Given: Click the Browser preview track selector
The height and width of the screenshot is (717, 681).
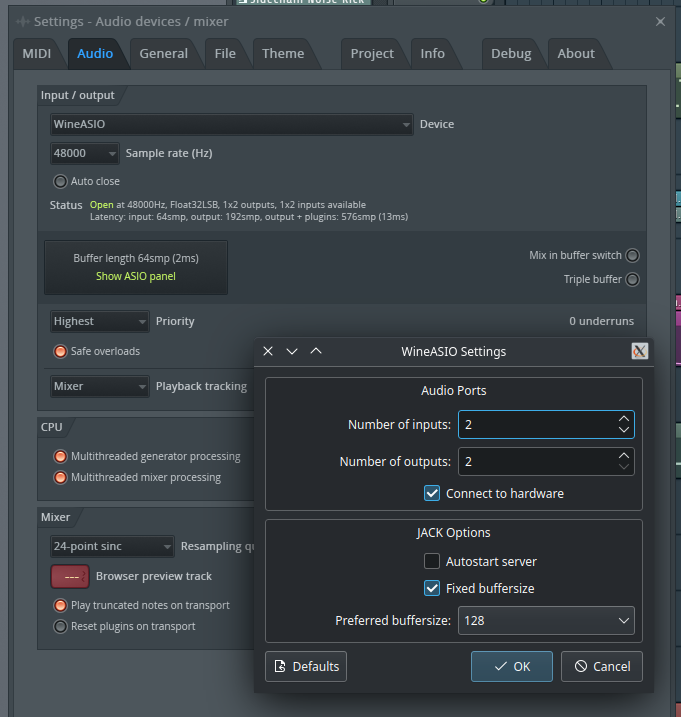Looking at the screenshot, I should coord(70,577).
